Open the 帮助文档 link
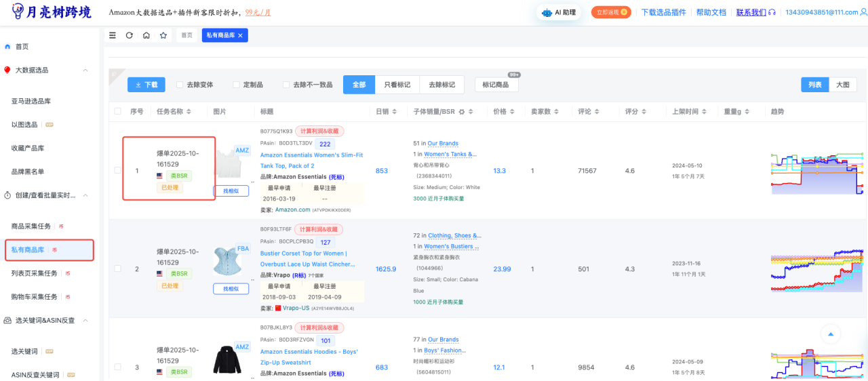 711,12
